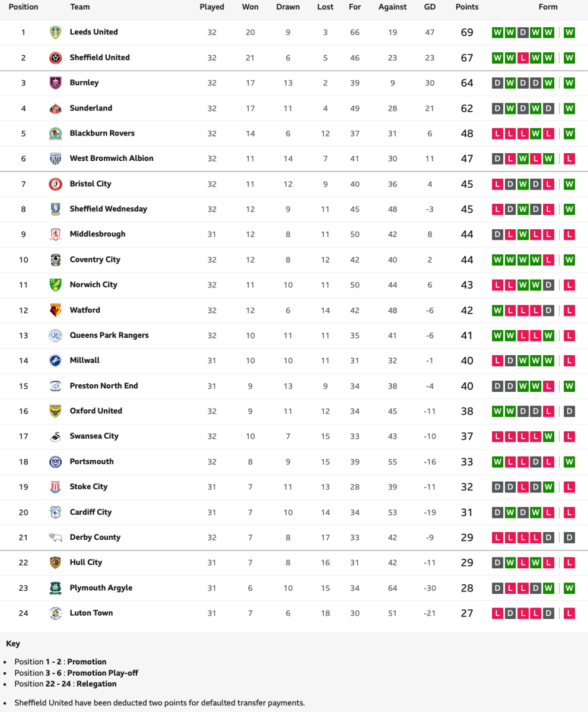Click the GD column header
The width and height of the screenshot is (588, 712).
pyautogui.click(x=430, y=7)
